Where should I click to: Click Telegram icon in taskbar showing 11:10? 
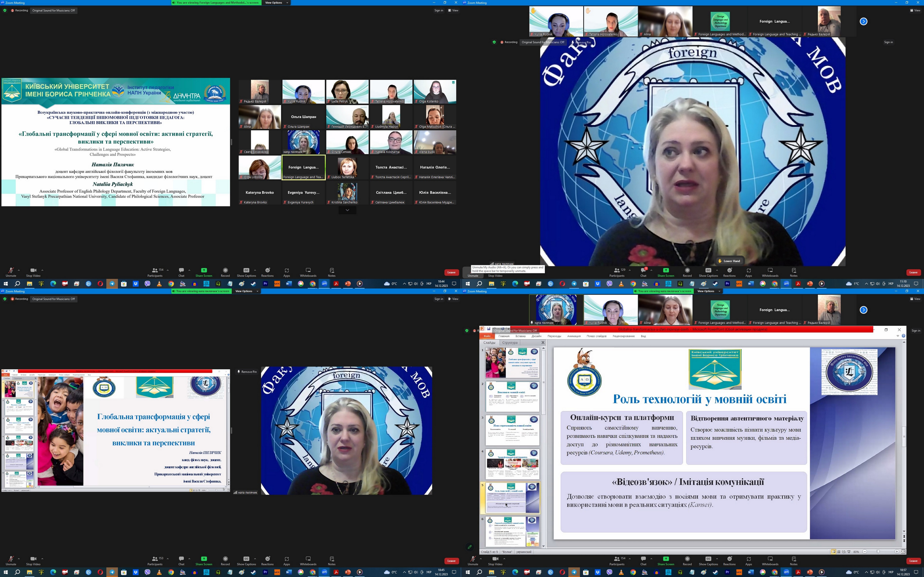point(574,283)
